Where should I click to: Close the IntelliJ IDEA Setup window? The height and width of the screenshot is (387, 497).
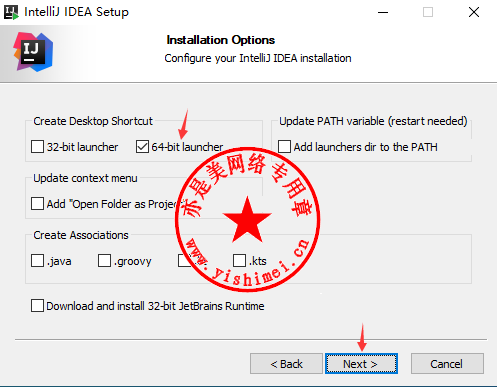click(474, 12)
